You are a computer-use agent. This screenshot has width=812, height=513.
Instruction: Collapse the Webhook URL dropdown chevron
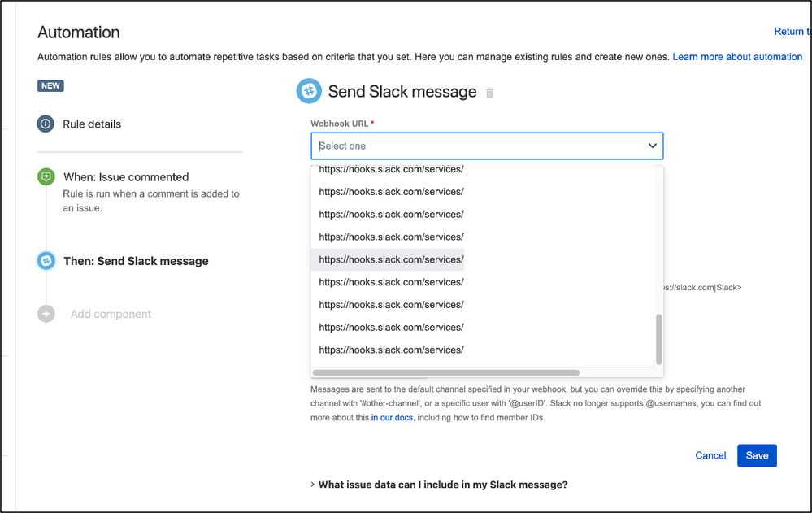pyautogui.click(x=653, y=146)
